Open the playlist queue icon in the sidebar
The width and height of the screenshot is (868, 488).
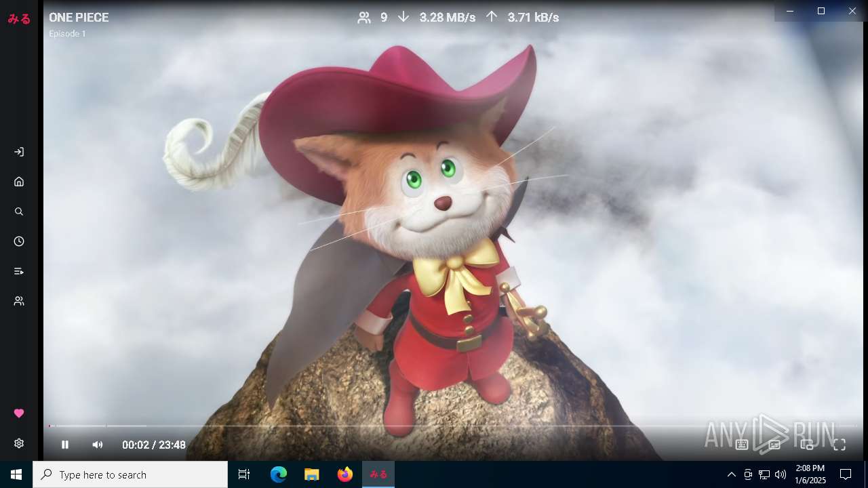coord(19,271)
